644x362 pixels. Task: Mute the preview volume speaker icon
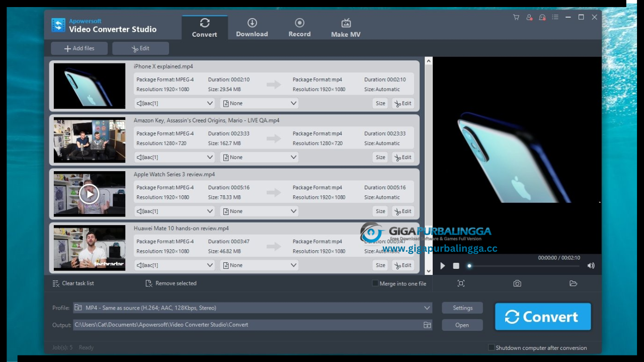click(591, 266)
